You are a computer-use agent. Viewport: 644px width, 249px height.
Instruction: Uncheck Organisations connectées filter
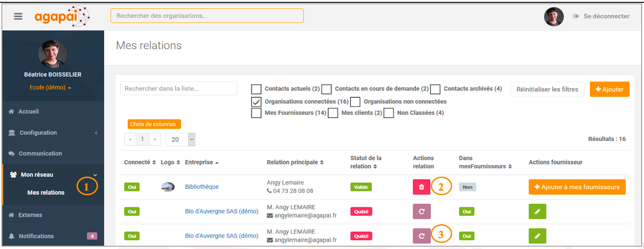[x=256, y=101]
